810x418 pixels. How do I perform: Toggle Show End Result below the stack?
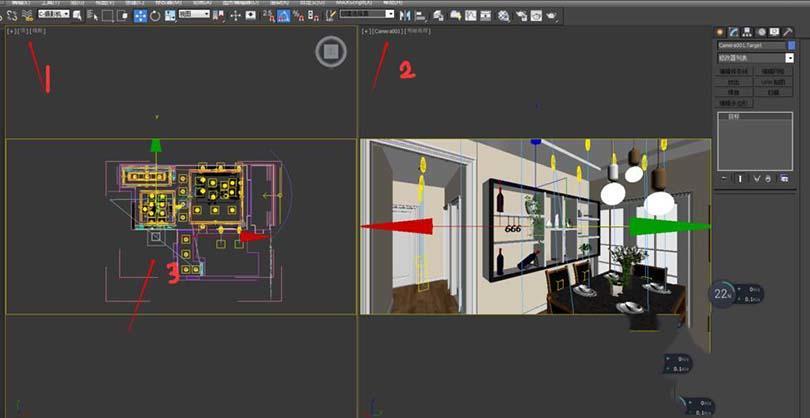click(740, 178)
